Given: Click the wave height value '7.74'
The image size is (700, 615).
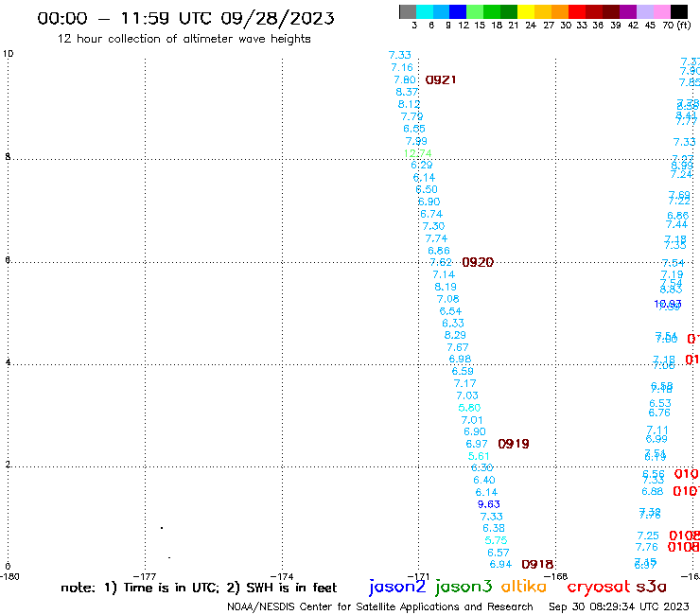Looking at the screenshot, I should [436, 238].
